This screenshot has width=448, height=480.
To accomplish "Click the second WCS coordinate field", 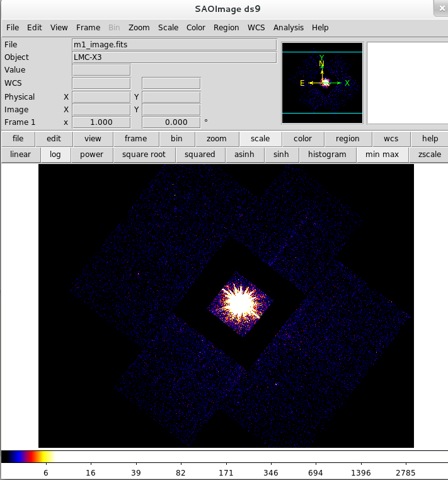I will (x=171, y=83).
